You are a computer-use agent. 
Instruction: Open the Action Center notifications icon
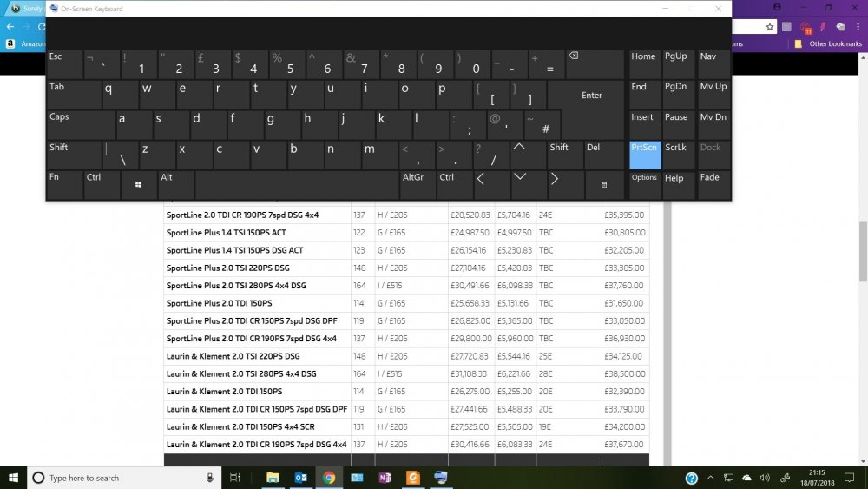[x=849, y=478]
